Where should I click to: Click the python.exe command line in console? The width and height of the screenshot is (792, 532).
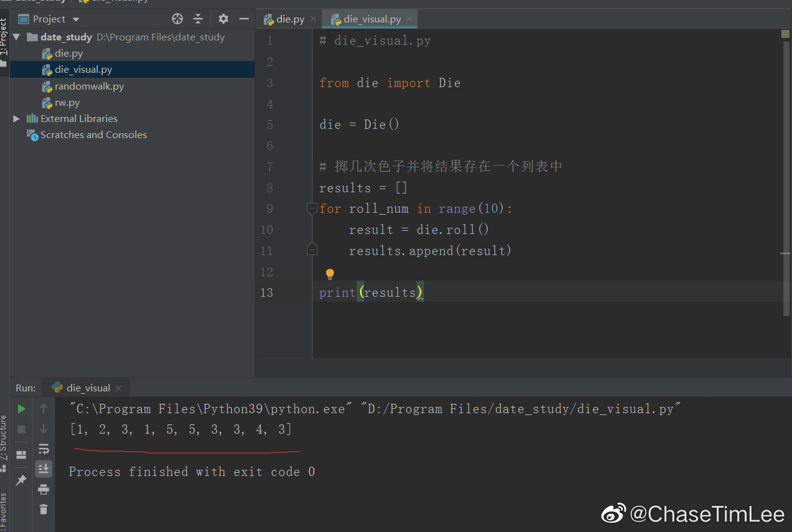[x=375, y=409]
